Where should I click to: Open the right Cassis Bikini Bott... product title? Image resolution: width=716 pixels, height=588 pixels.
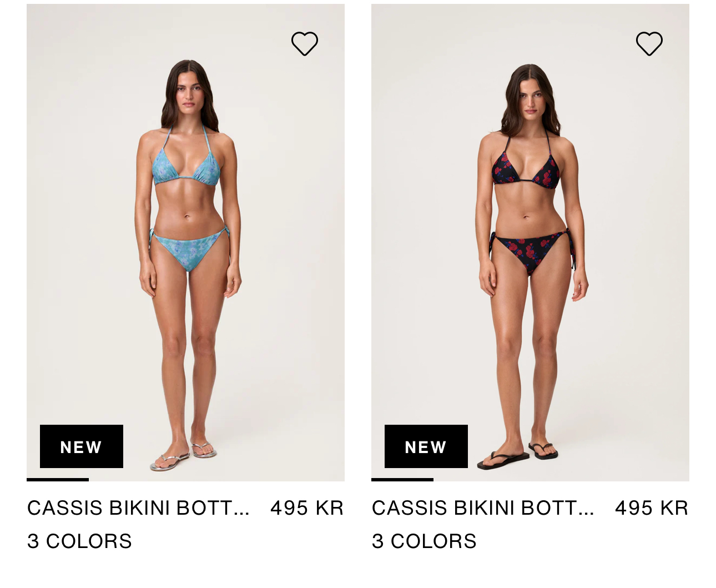(483, 508)
